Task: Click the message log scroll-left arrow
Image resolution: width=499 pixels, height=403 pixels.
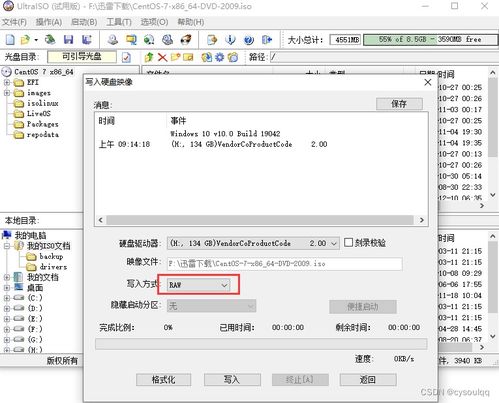Action: tap(101, 220)
